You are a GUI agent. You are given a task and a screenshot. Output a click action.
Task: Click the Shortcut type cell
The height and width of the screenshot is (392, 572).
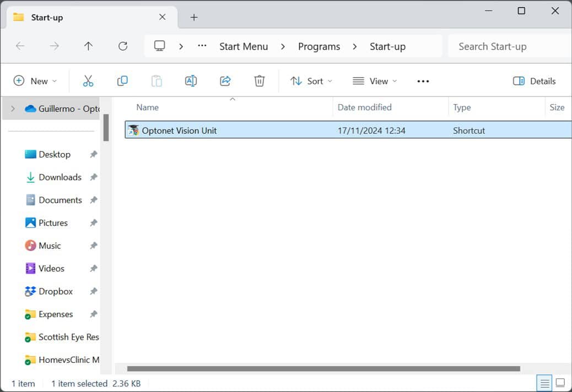(469, 130)
